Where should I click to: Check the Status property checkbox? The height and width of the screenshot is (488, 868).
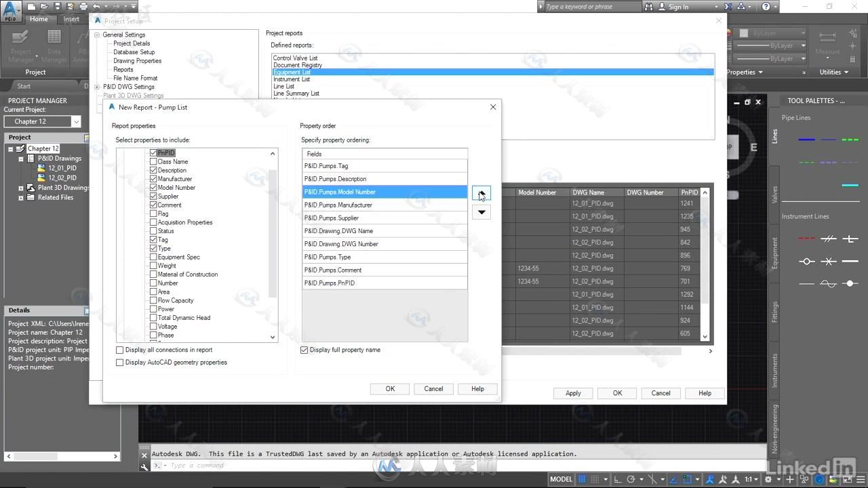click(x=153, y=231)
